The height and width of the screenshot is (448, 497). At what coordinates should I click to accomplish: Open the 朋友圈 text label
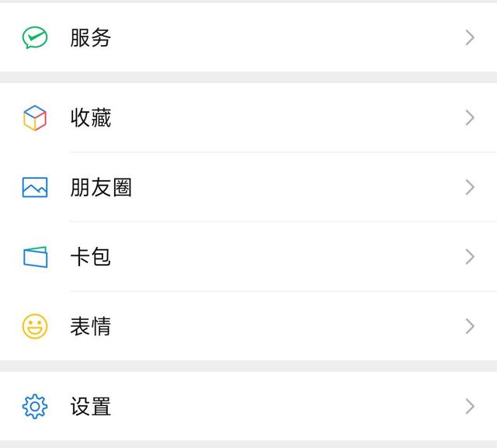click(x=101, y=187)
